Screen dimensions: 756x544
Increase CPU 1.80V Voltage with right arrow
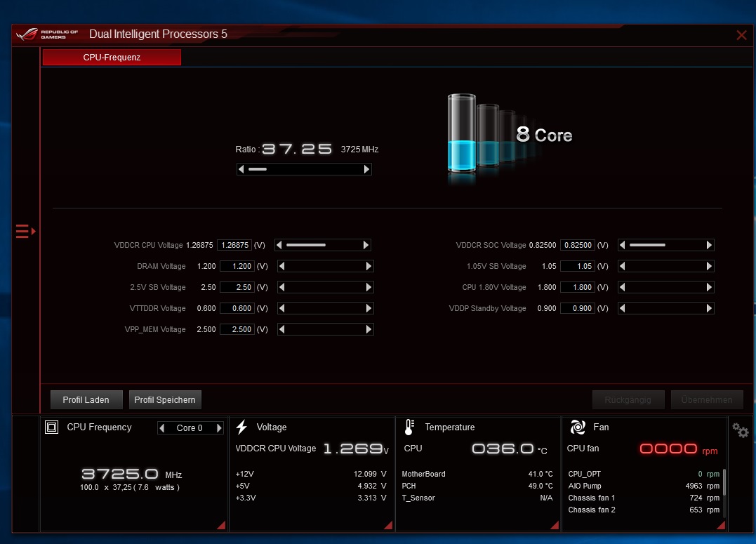point(709,287)
